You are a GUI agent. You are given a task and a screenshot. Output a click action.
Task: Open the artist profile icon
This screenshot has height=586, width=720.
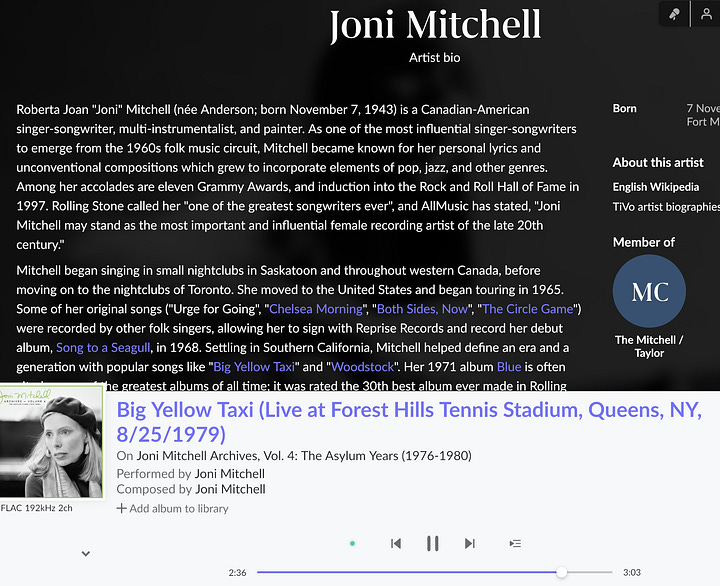point(706,14)
